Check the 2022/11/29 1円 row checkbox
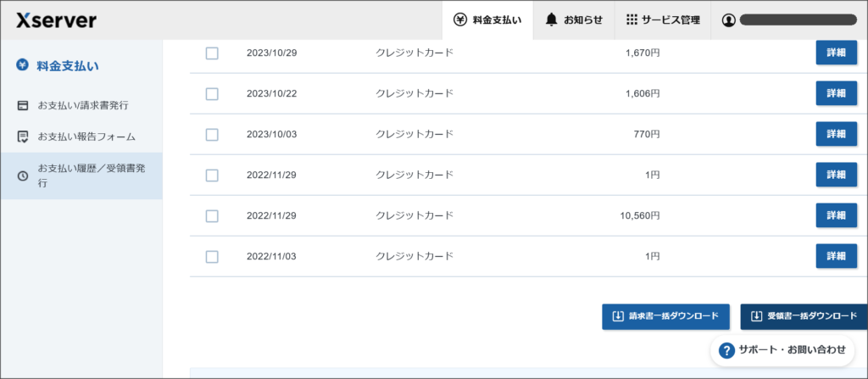Viewport: 868px width, 379px height. 212,176
